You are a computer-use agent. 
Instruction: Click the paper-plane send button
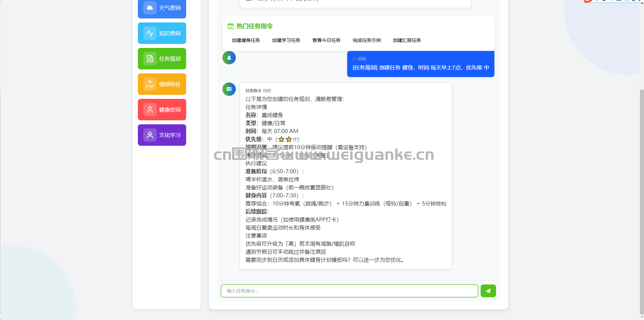click(488, 291)
